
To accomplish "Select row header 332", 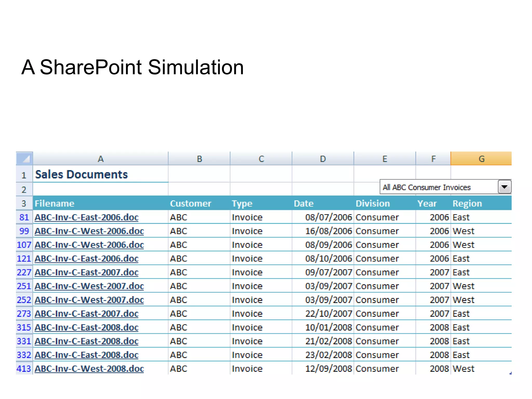I will [x=24, y=355].
